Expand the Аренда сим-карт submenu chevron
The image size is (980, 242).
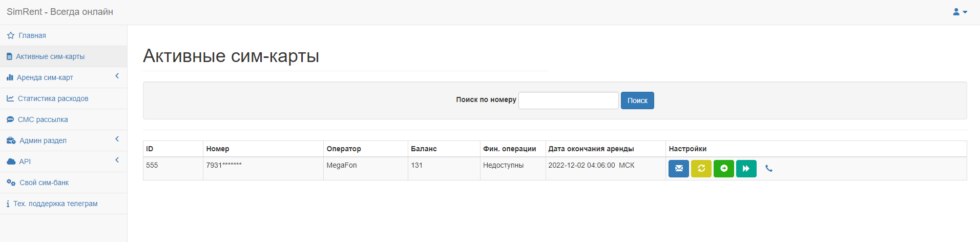pos(117,76)
